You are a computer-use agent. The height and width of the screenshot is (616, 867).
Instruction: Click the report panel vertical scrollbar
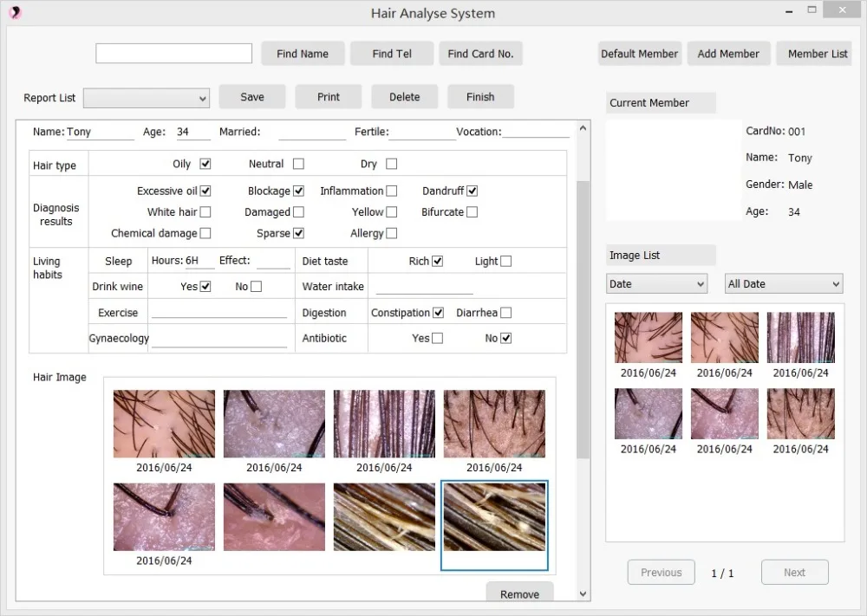(x=583, y=320)
